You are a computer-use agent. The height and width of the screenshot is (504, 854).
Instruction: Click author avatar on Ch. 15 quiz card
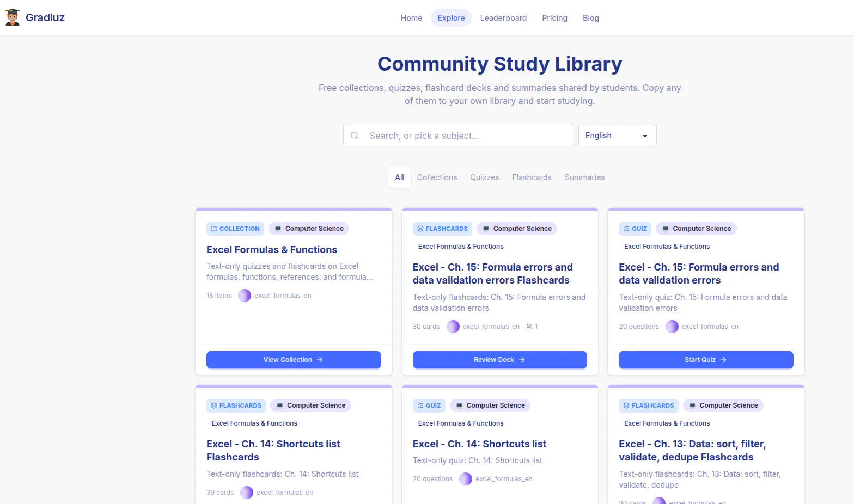pos(672,327)
